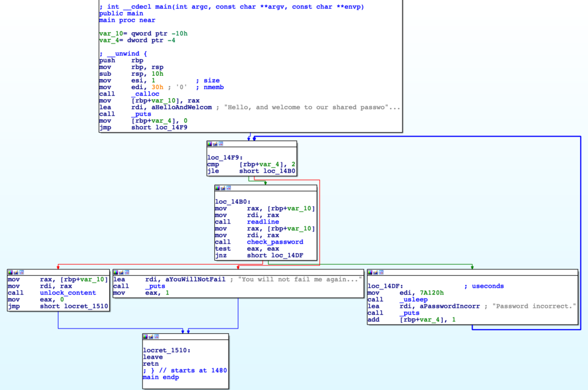Viewport: 588px width, 390px height.
Task: Click the _usleep call target
Action: click(x=413, y=300)
